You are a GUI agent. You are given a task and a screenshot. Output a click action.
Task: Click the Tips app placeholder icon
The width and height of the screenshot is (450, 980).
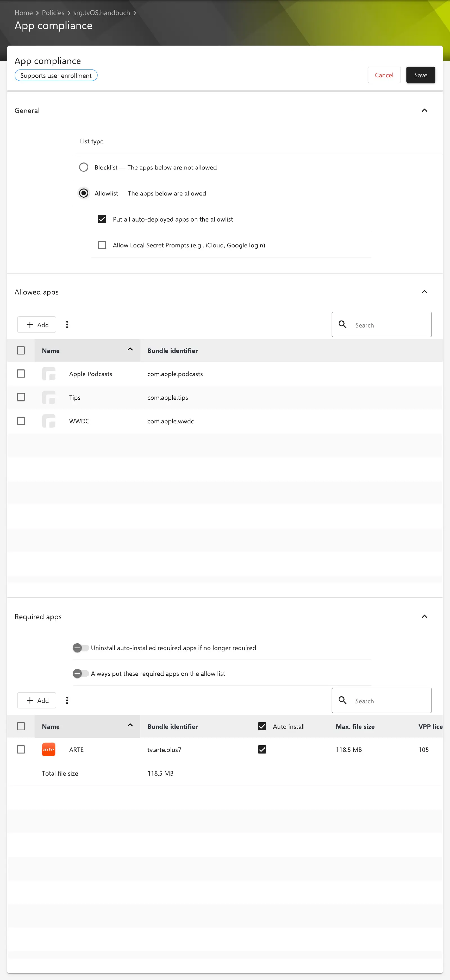pos(49,397)
